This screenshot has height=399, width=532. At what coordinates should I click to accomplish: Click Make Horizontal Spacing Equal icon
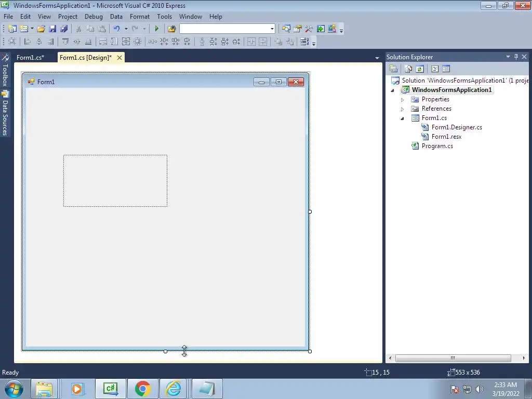(153, 42)
